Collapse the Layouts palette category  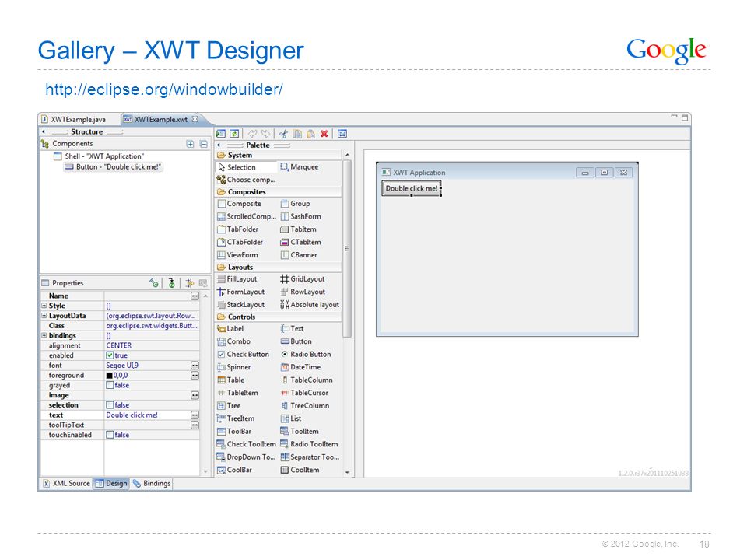[x=279, y=267]
